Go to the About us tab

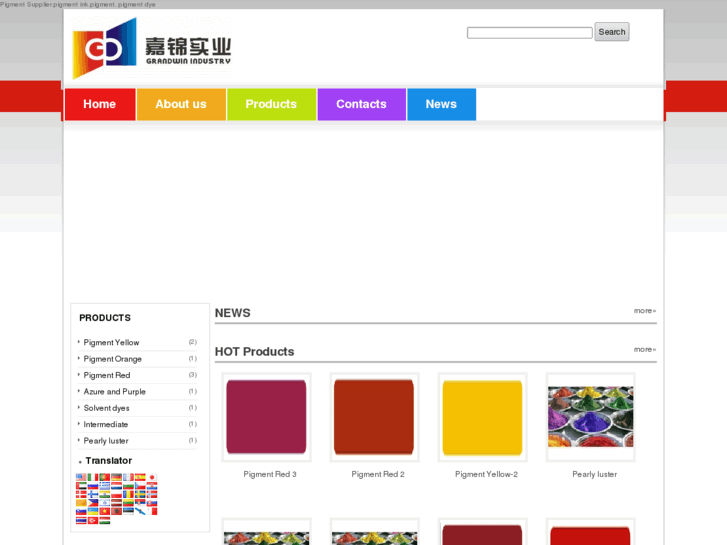181,104
